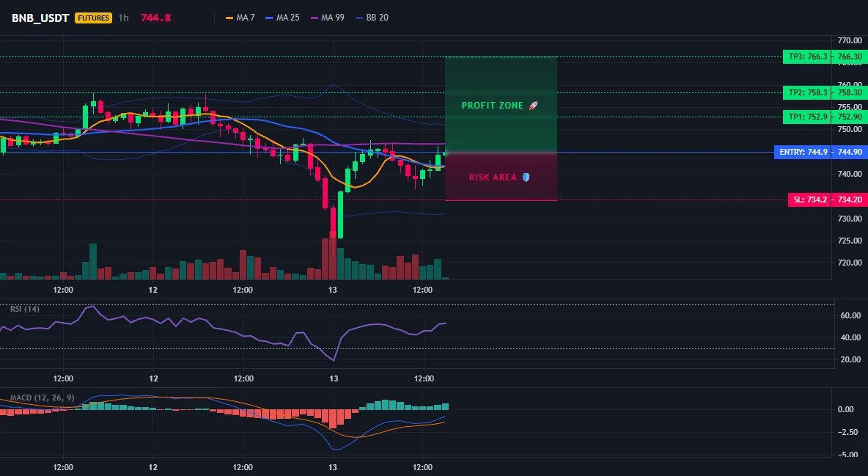Click the red 744.8 last price
The width and height of the screenshot is (868, 476).
pyautogui.click(x=155, y=18)
